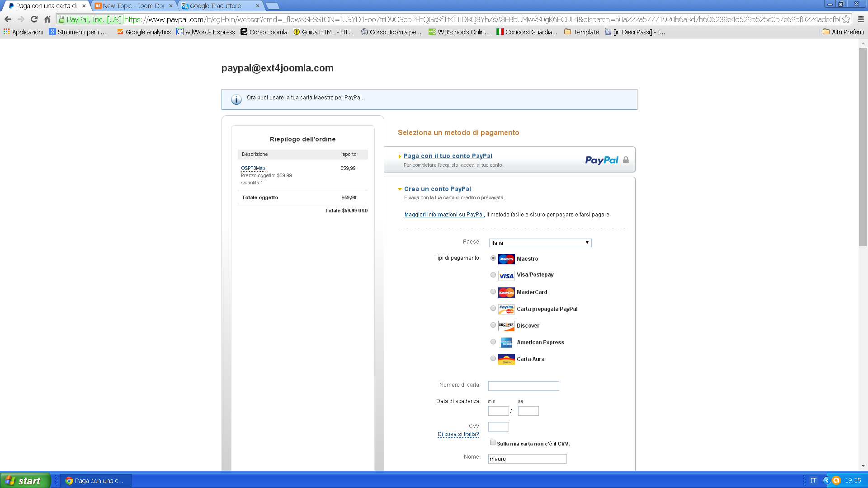Click the Discover card logo
Screen dimensions: 868x488
506,326
